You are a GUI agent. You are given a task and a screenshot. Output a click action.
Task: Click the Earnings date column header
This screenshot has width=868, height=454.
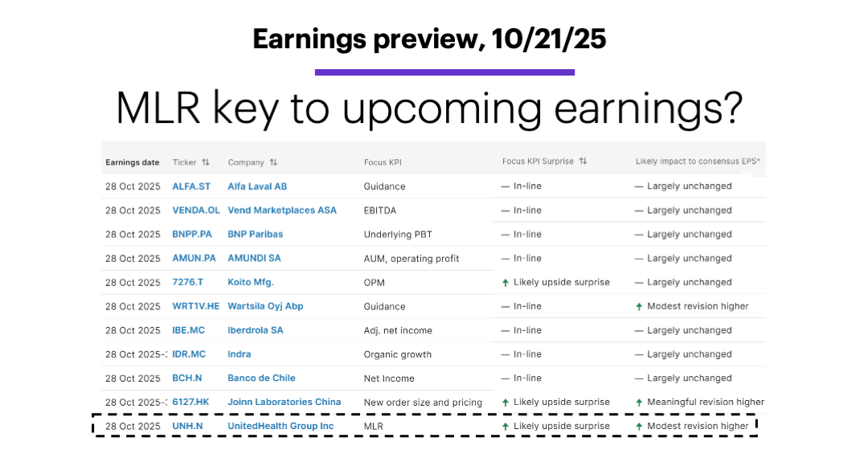click(x=133, y=162)
